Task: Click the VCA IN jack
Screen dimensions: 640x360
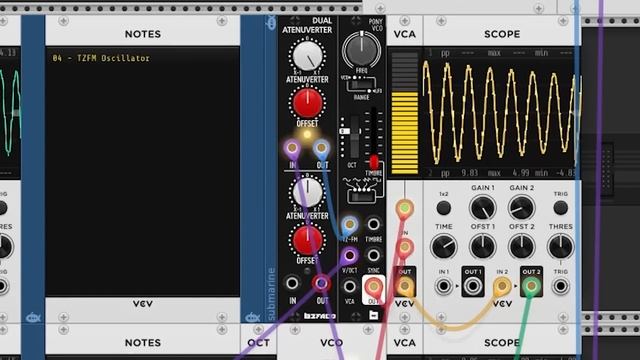Action: point(404,247)
